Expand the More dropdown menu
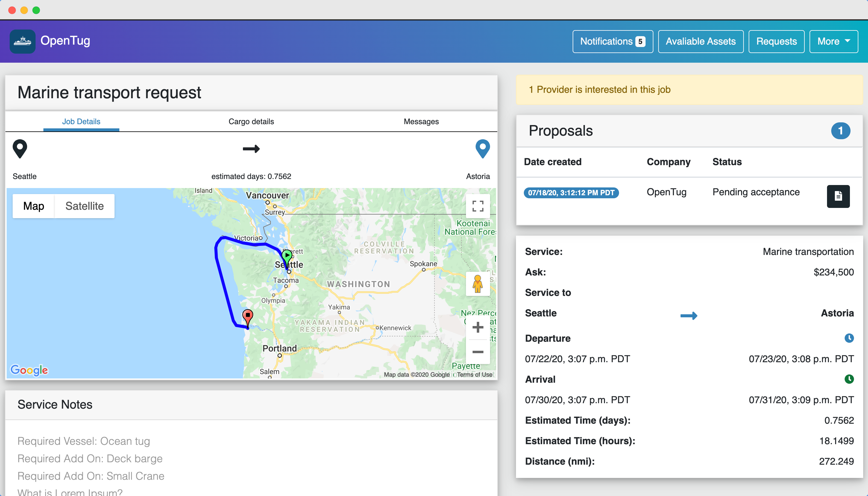Image resolution: width=868 pixels, height=496 pixels. pyautogui.click(x=833, y=42)
